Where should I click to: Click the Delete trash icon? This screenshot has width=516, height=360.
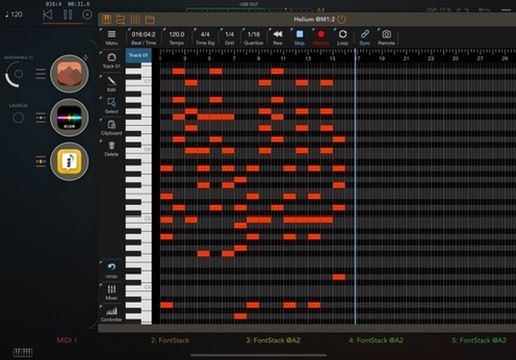[111, 149]
